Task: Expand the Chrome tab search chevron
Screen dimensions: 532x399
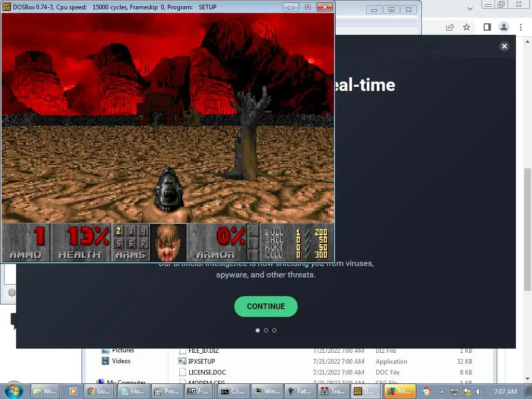Action: pyautogui.click(x=470, y=8)
